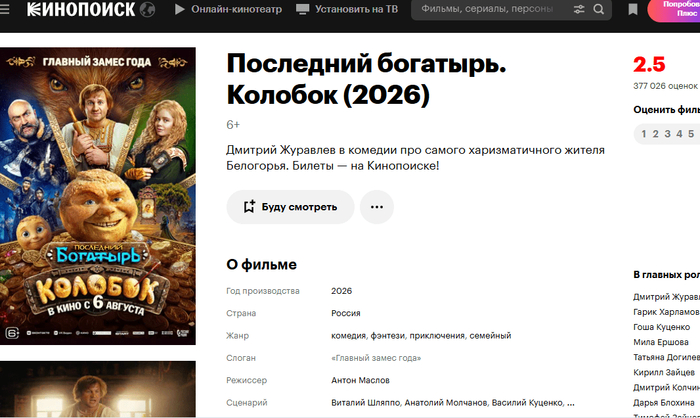Open director Антон Маслов
This screenshot has height=418, width=700.
[x=360, y=380]
